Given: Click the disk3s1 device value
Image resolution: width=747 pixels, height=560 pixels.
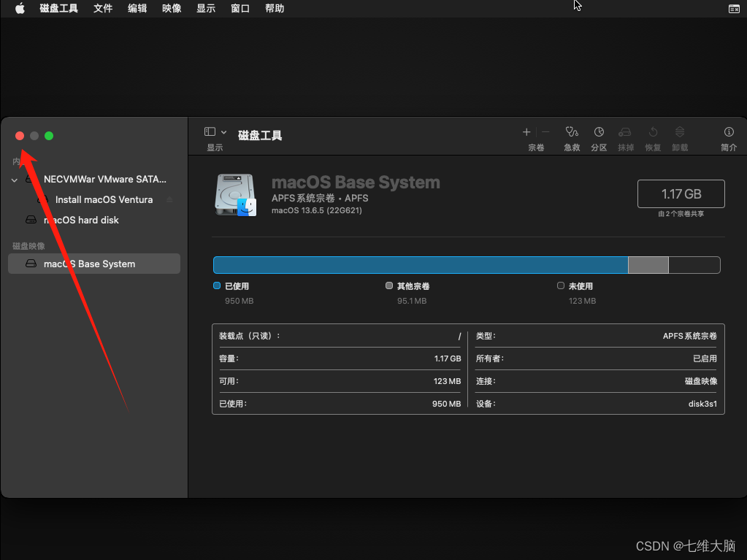Looking at the screenshot, I should (x=702, y=404).
